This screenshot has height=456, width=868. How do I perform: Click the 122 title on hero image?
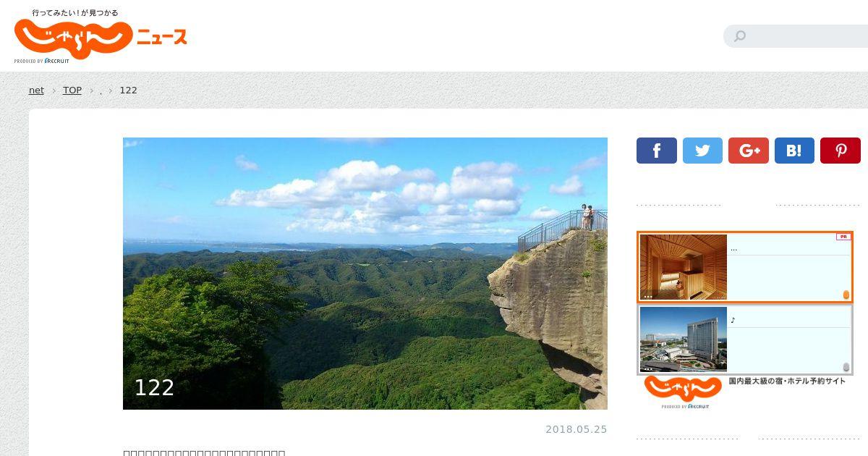click(154, 388)
